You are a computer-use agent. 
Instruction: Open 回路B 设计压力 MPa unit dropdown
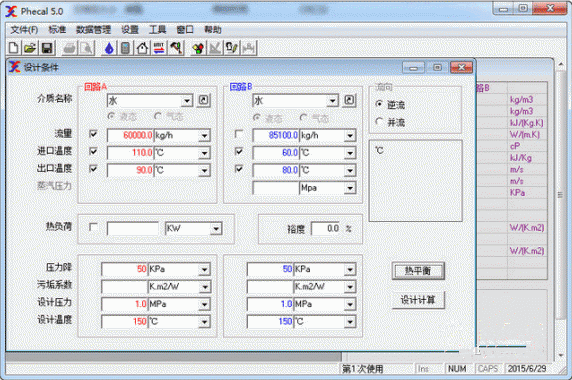click(x=350, y=304)
